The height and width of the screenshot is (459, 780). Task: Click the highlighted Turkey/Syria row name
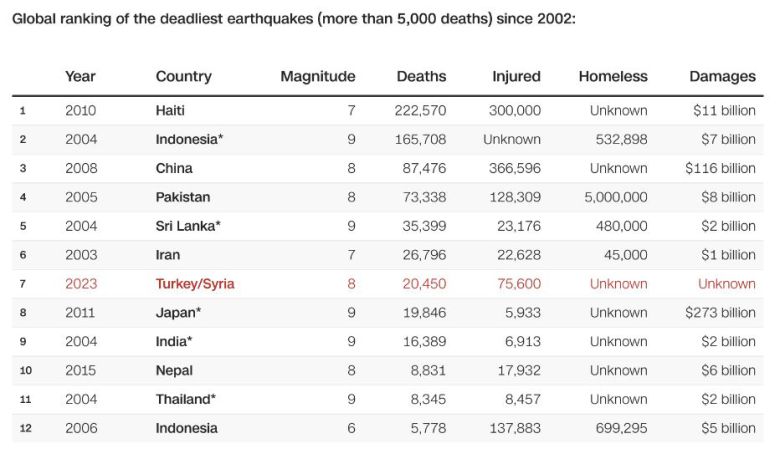point(195,284)
